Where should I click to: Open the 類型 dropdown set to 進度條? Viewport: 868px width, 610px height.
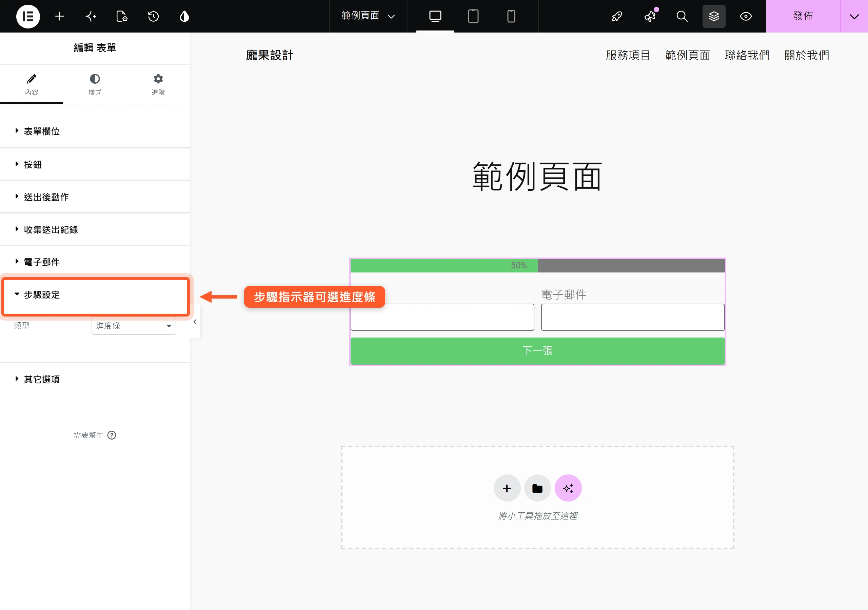[134, 326]
